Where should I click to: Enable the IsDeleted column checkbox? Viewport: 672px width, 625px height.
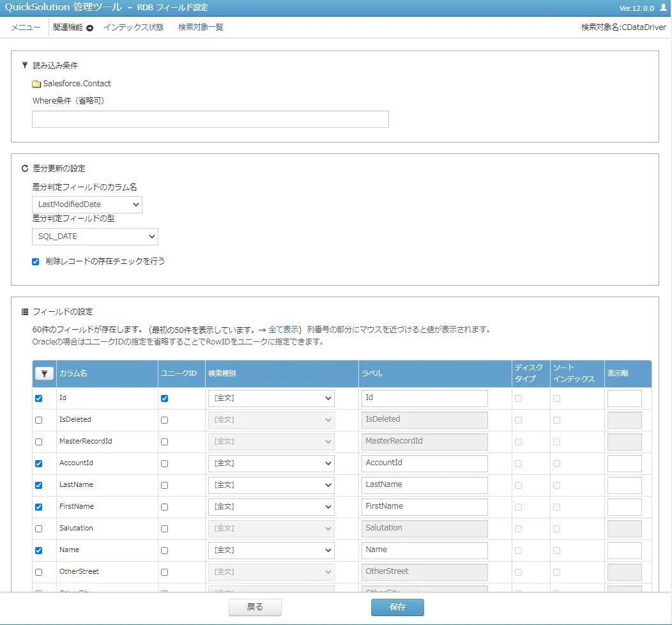(x=39, y=420)
